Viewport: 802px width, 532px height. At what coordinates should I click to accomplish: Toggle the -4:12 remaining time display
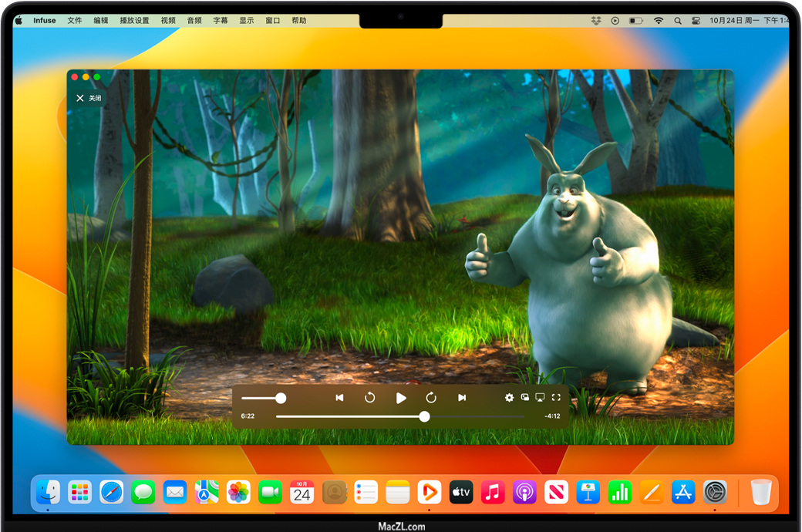[551, 416]
